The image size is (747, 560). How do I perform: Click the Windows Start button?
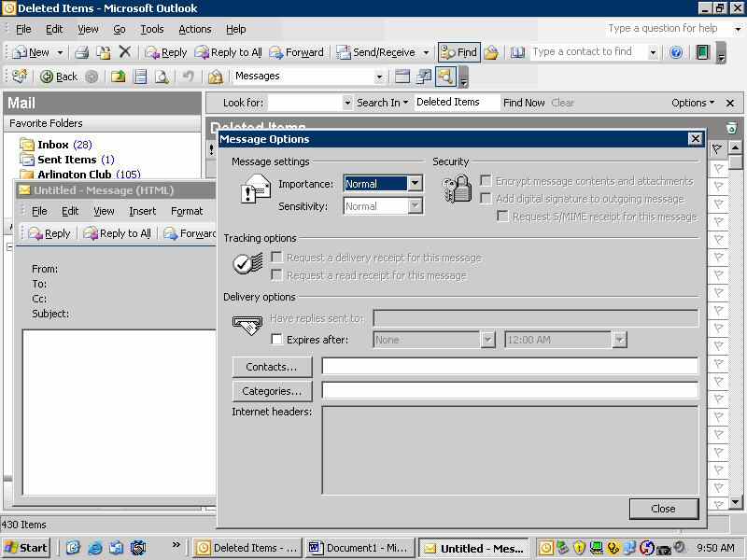26,548
